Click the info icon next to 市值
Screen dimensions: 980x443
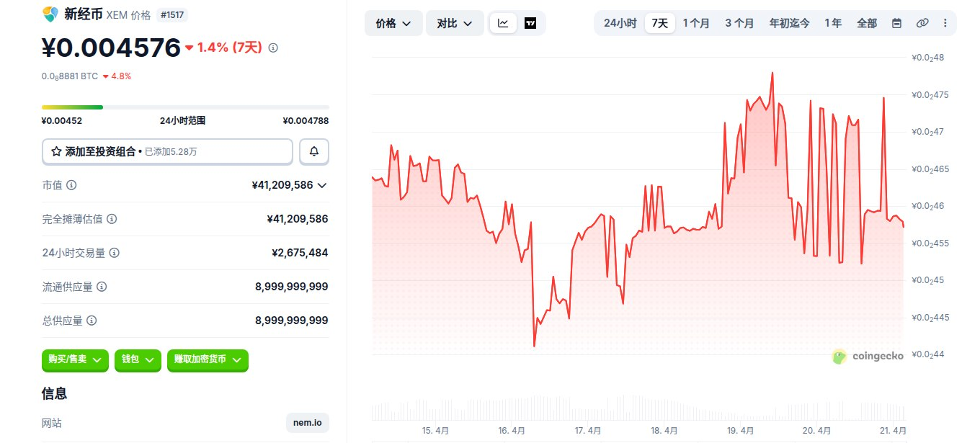point(71,185)
